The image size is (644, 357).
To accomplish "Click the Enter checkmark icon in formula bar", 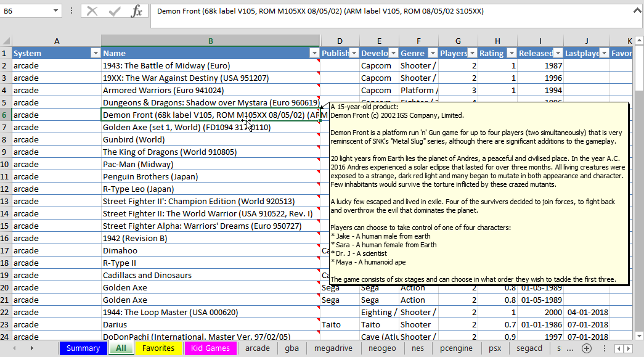I will 114,11.
